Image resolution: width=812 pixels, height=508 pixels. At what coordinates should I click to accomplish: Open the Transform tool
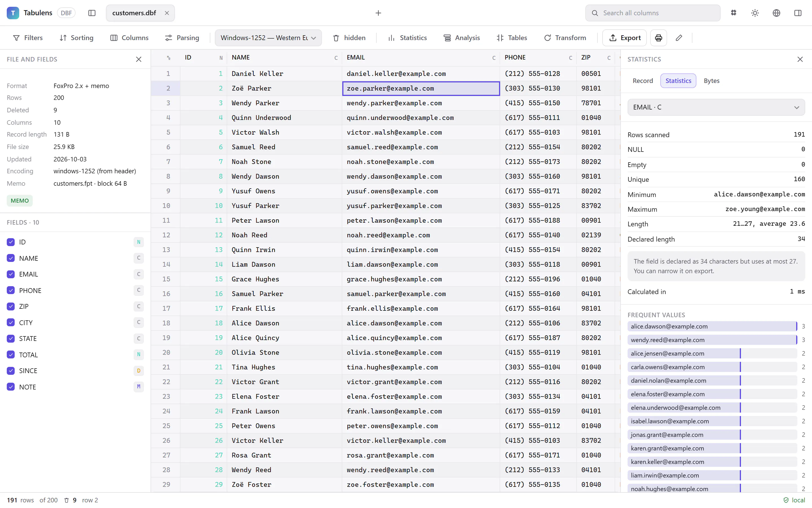click(x=565, y=38)
